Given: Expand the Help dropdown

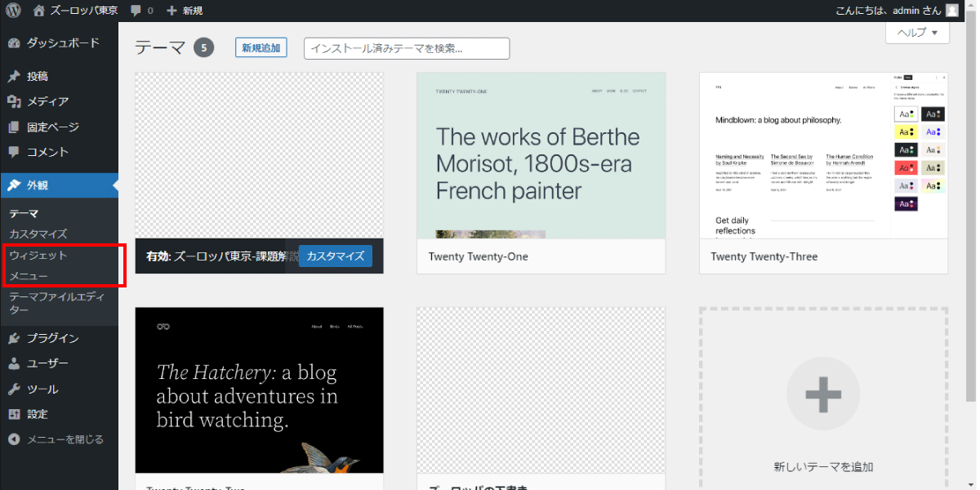Looking at the screenshot, I should coord(917,33).
